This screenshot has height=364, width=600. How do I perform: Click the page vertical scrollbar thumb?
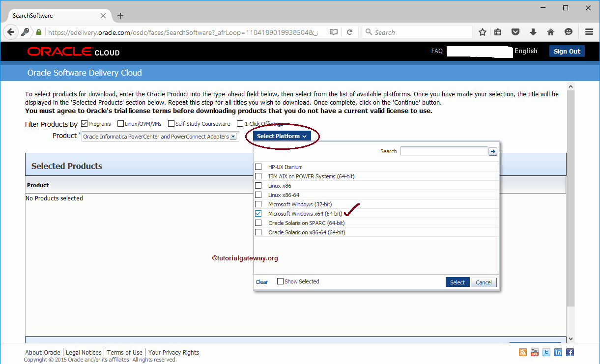(571, 199)
